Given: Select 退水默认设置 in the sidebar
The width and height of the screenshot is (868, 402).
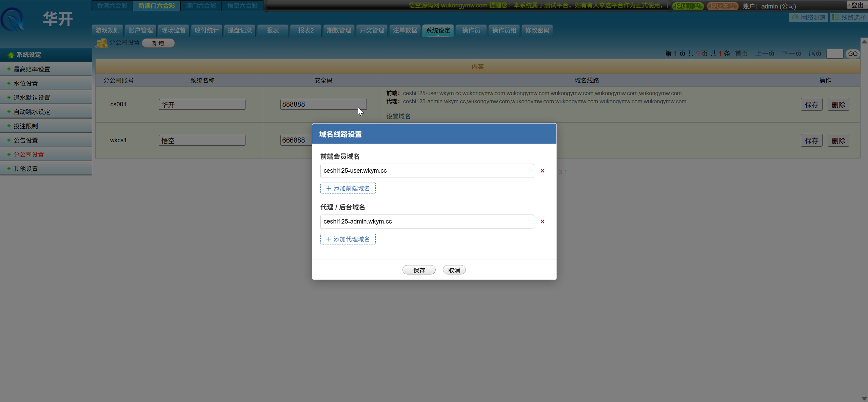Looking at the screenshot, I should point(46,98).
